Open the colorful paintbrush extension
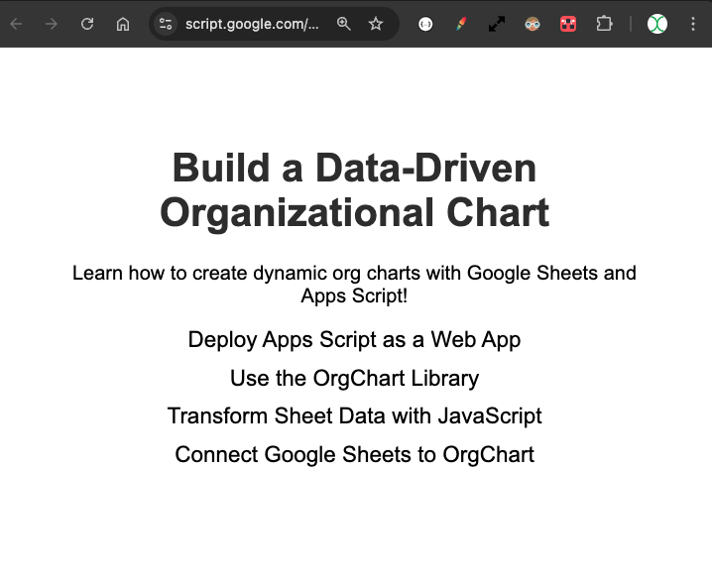712x588 pixels. 461,24
